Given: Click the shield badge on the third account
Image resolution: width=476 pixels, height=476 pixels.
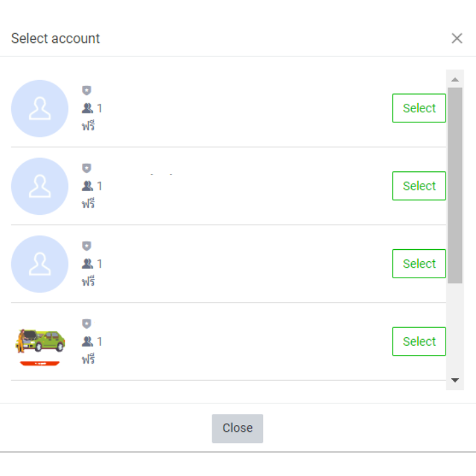Looking at the screenshot, I should [x=87, y=246].
